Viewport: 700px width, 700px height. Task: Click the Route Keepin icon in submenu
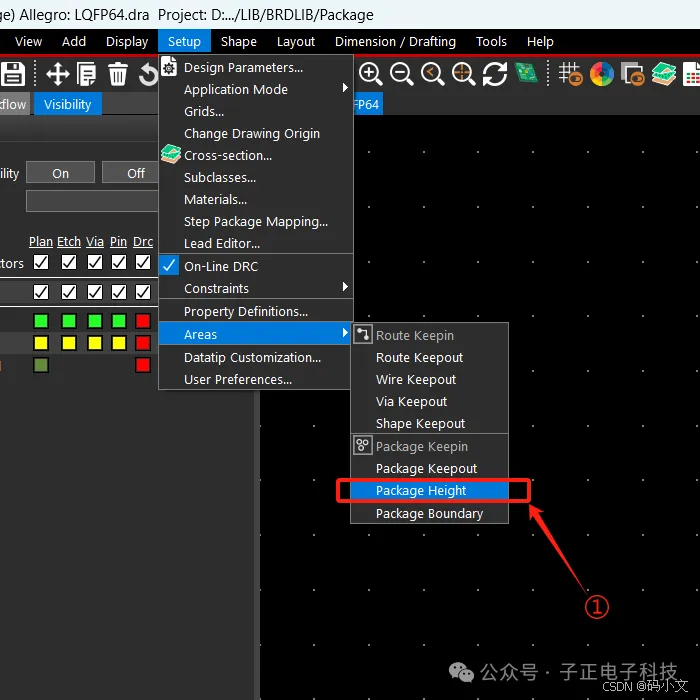point(363,334)
